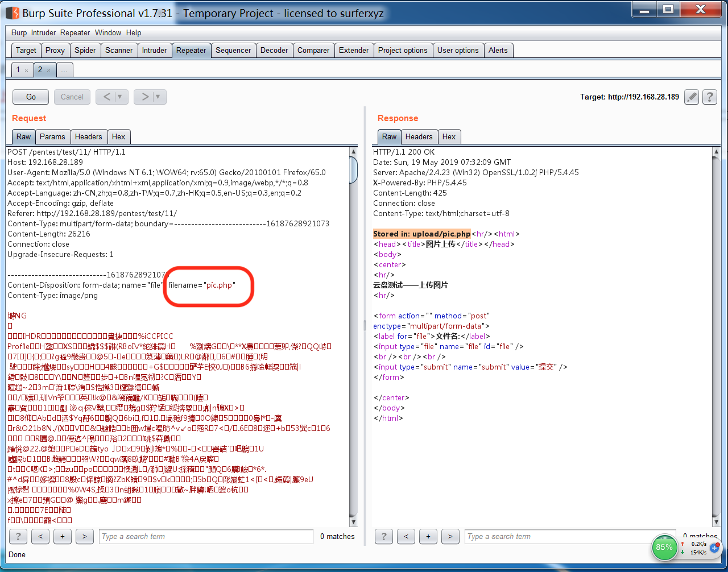Go to next match in request search

(x=85, y=536)
